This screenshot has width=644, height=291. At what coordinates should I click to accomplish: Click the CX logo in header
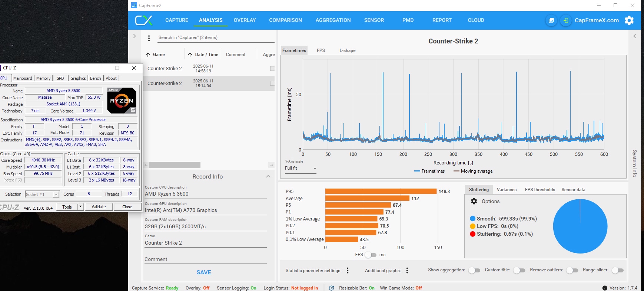coord(144,20)
